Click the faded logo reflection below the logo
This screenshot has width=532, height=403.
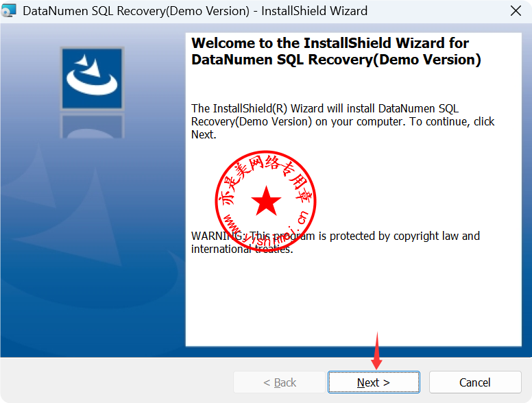tap(92, 126)
